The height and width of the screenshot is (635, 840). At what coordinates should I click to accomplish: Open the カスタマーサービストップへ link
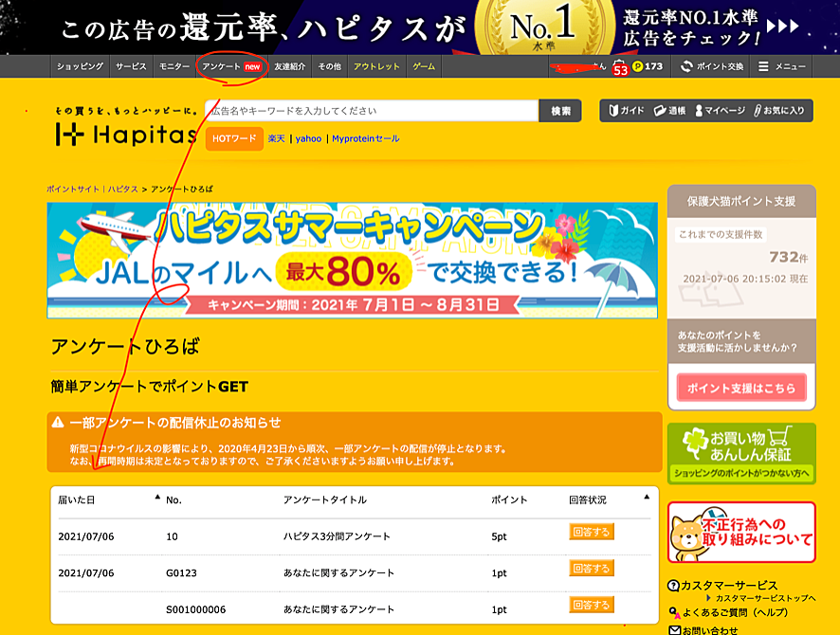click(x=765, y=598)
